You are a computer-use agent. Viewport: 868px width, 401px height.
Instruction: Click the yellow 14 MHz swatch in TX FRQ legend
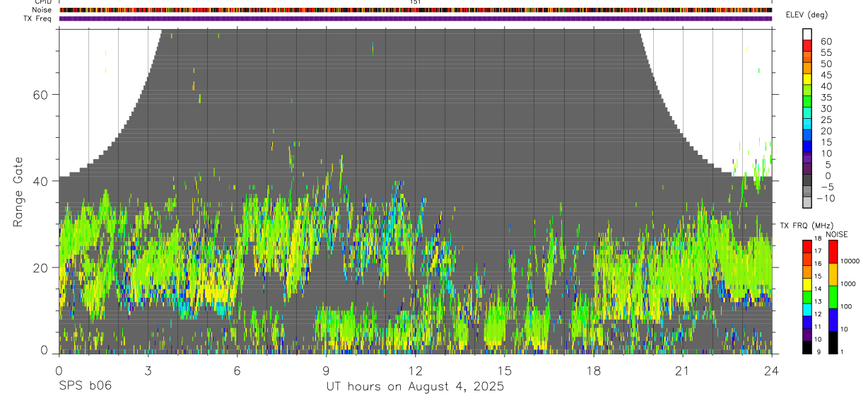[807, 284]
